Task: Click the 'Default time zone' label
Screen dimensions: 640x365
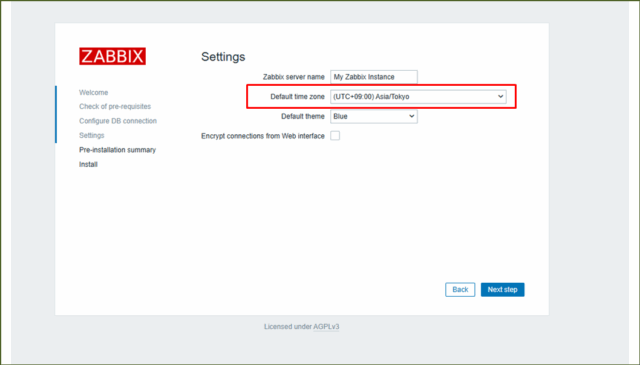Action: pyautogui.click(x=298, y=97)
